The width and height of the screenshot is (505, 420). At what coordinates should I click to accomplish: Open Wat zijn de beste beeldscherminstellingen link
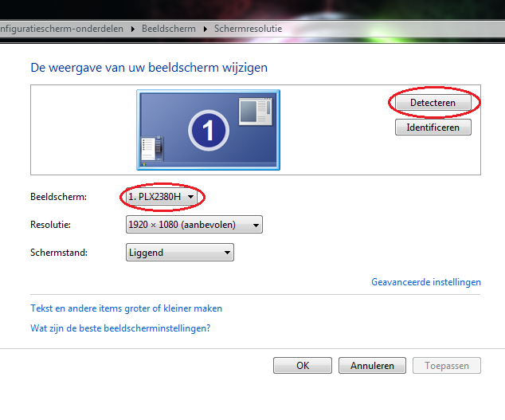click(x=120, y=328)
